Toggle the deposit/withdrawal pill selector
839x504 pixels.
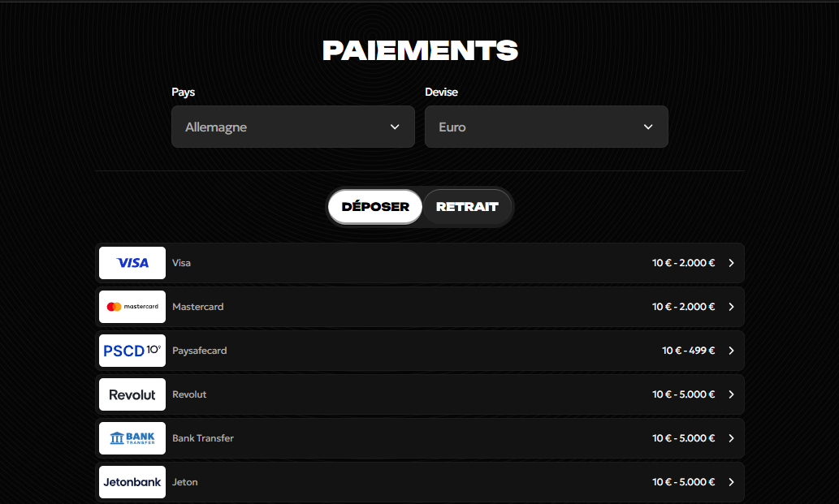coord(420,207)
